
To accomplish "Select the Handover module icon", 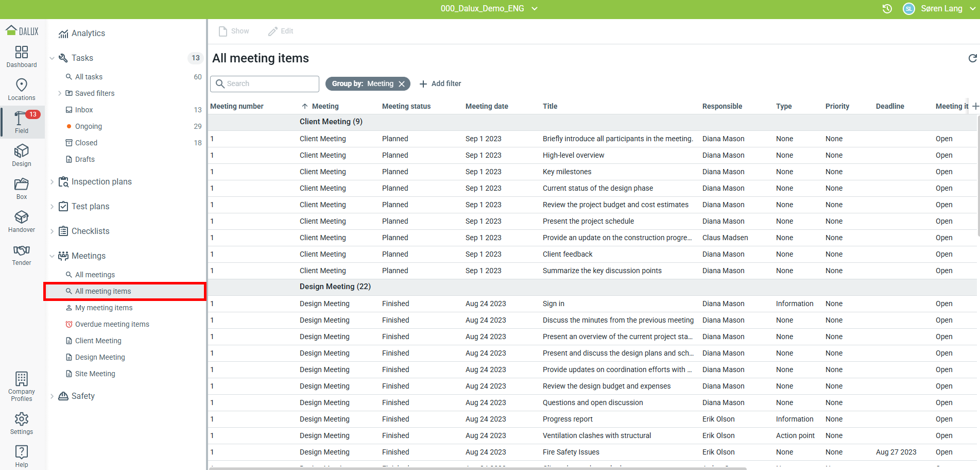I will click(22, 221).
